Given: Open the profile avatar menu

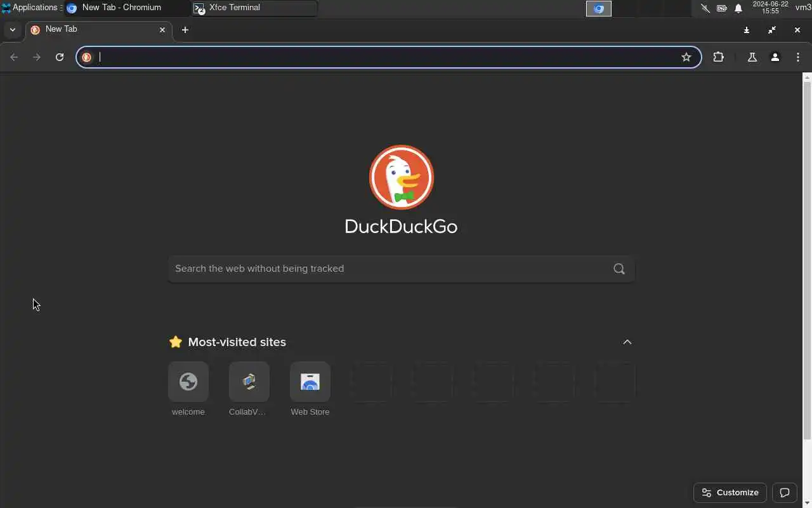Looking at the screenshot, I should [x=775, y=57].
